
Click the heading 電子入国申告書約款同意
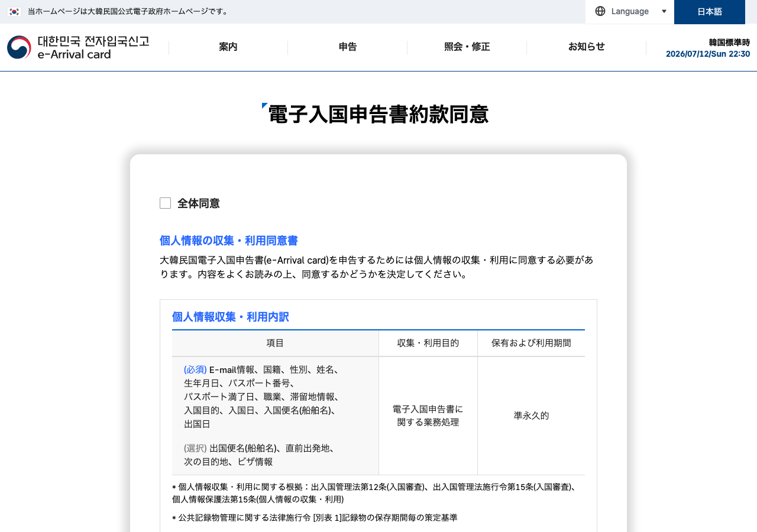(x=378, y=114)
